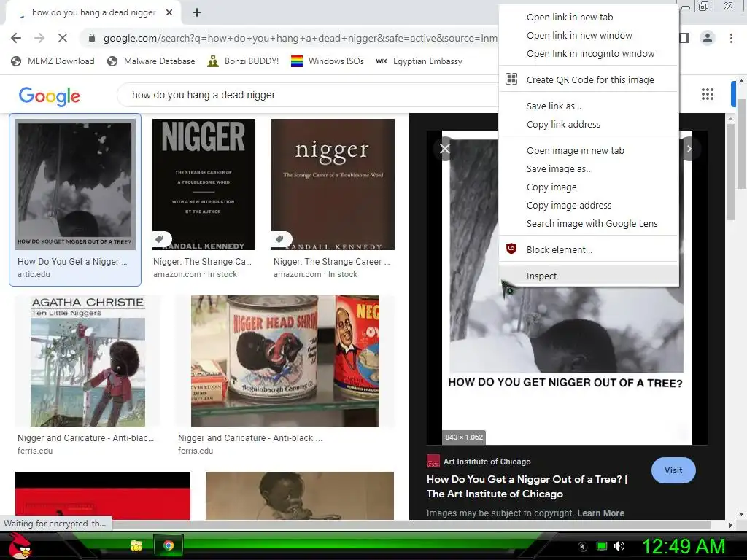Click the Art Institute of Chicago favicon
The width and height of the screenshot is (747, 560).
point(433,462)
